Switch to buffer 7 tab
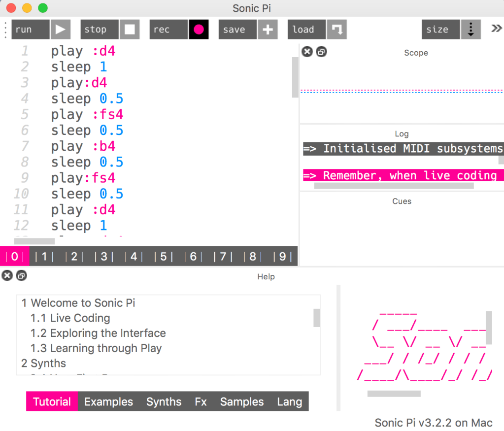Image resolution: width=504 pixels, height=431 pixels. point(223,257)
